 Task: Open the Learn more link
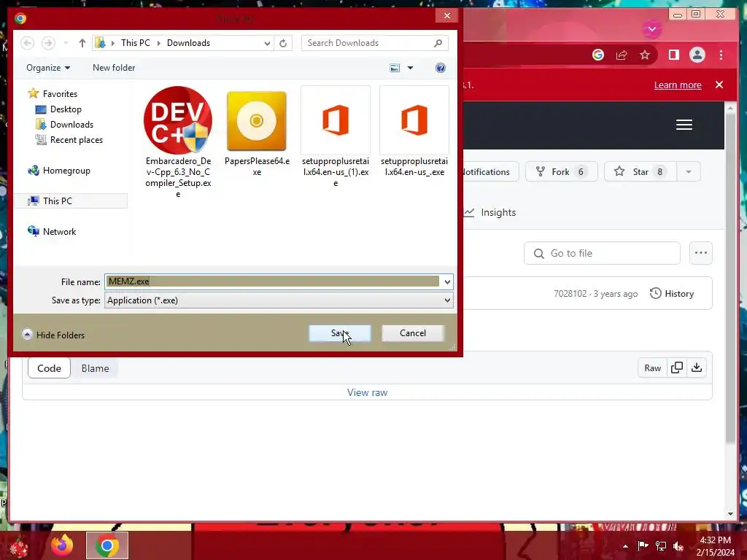(x=678, y=85)
